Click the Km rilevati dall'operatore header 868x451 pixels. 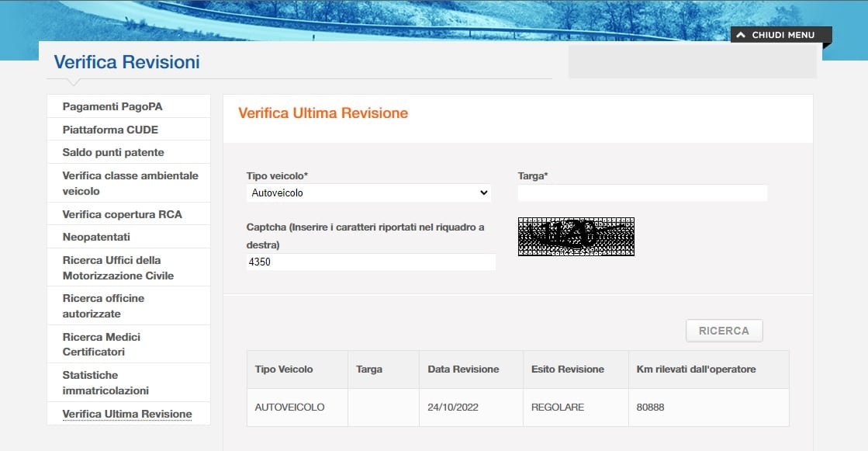(709, 369)
